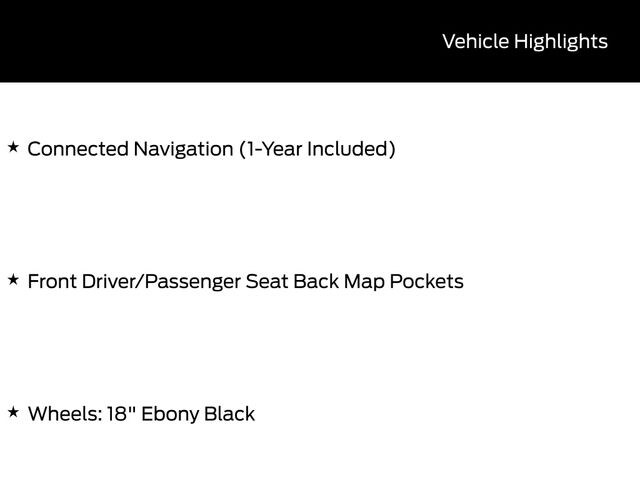
Task: Click the star beside Seat Back Map Pockets
Action: (13, 280)
